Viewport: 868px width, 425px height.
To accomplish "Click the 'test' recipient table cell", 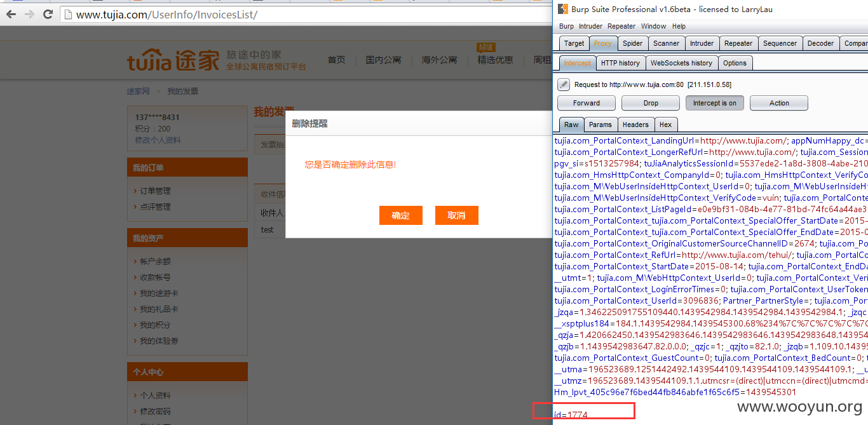I will pos(268,229).
